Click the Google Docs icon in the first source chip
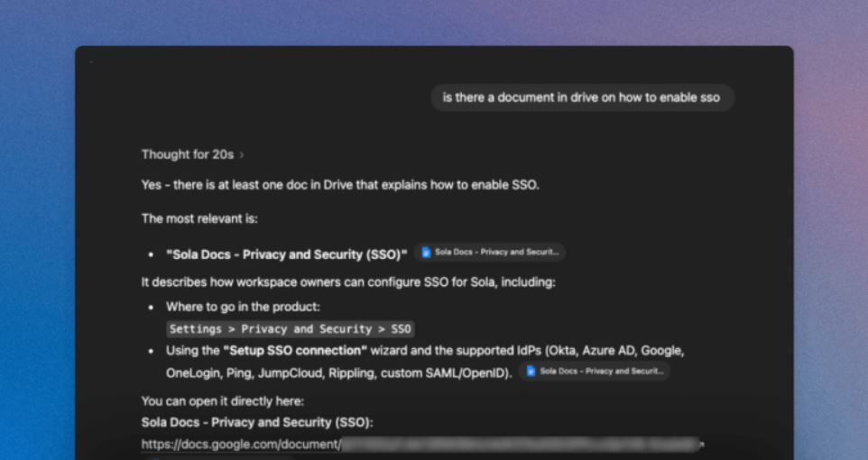Image resolution: width=868 pixels, height=460 pixels. 426,253
